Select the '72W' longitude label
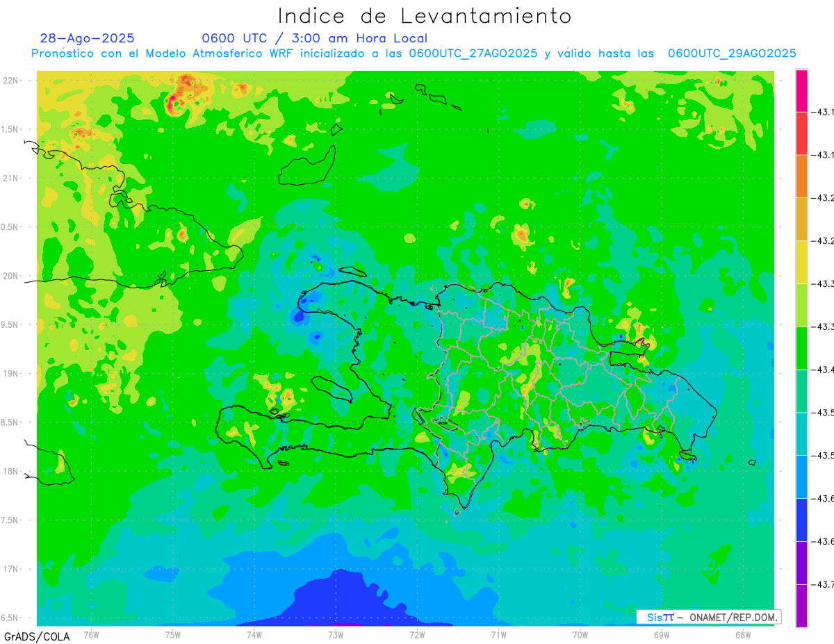Viewport: 834px width, 644px height. pos(417,634)
